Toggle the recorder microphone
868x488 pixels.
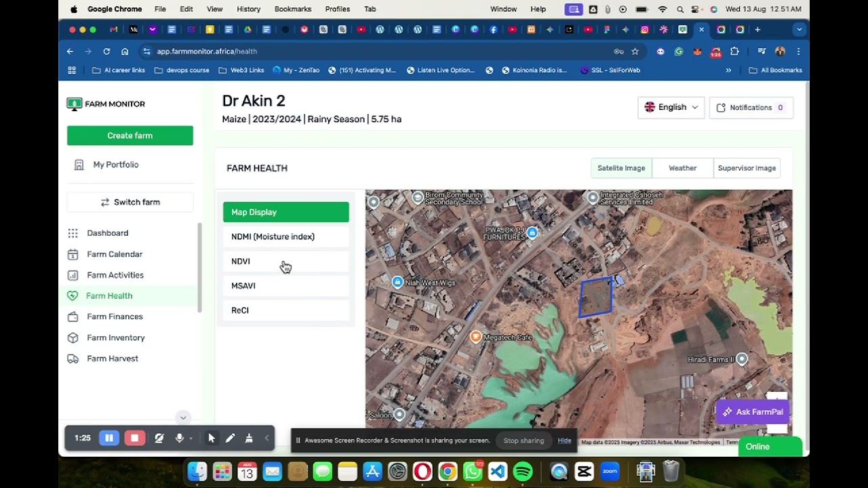pyautogui.click(x=179, y=439)
